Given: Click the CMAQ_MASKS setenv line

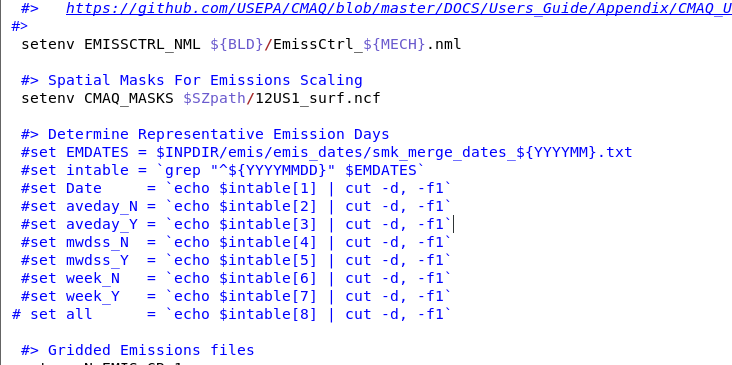Looking at the screenshot, I should point(201,98).
